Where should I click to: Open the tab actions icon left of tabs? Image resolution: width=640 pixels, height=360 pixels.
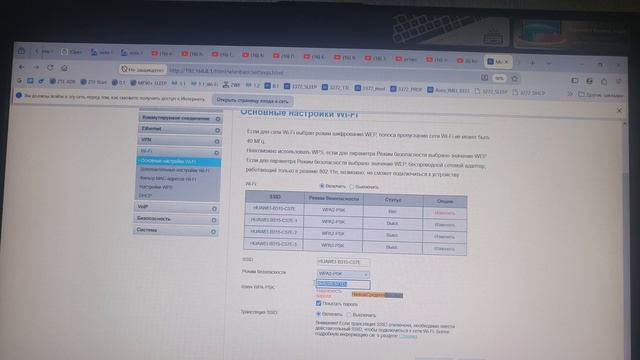point(21,51)
